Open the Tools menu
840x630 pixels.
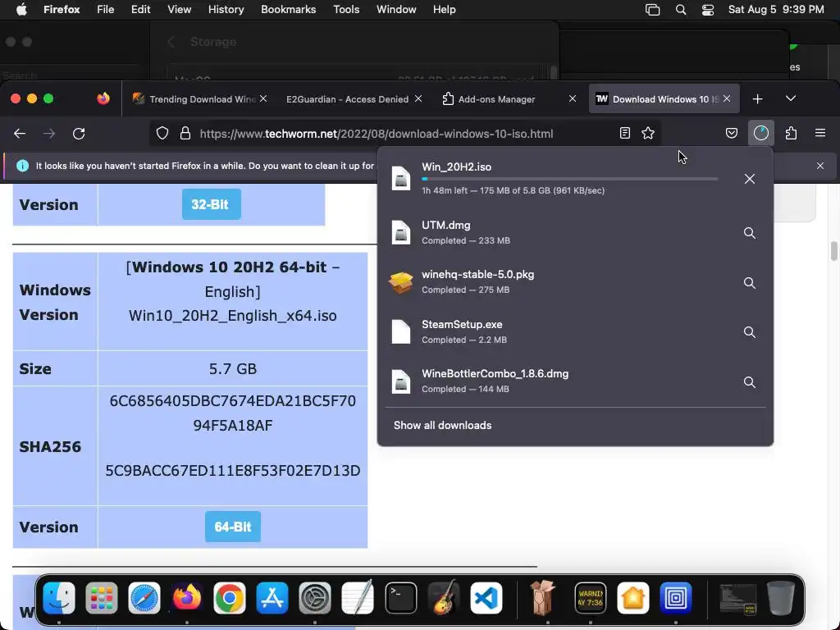point(346,10)
